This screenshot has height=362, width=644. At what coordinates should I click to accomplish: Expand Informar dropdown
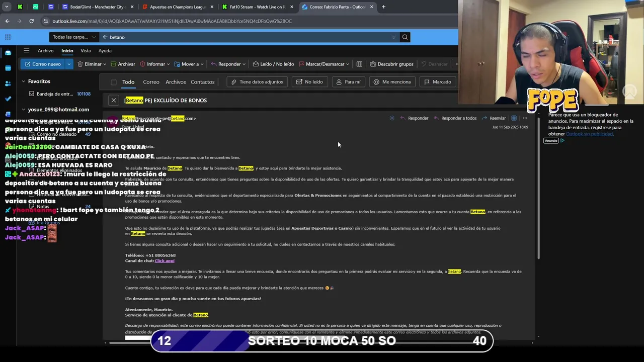point(168,64)
